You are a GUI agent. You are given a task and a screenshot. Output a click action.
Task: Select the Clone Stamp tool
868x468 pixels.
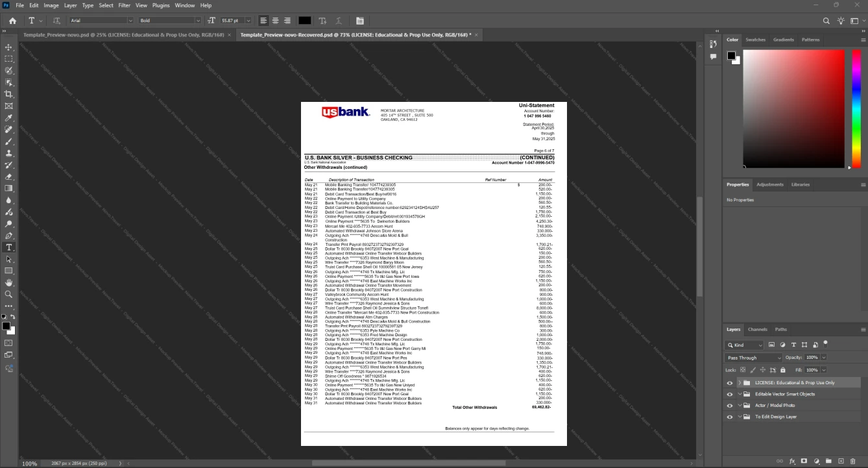click(9, 153)
